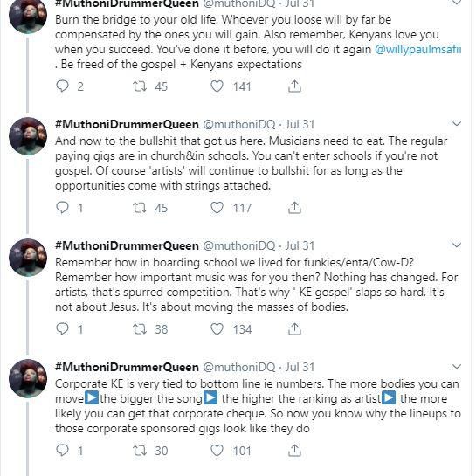The height and width of the screenshot is (476, 476).
Task: Open the @muthoniDQ handle on the 'Corporate KE' tweet
Action: coord(239,367)
